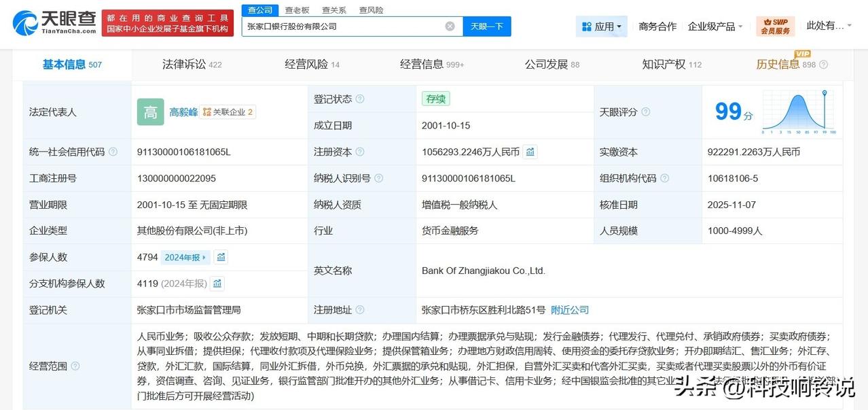Screen dimensions: 868x410
Task: Click 关联企业 badge next to 高毅峰
Action: pos(230,112)
